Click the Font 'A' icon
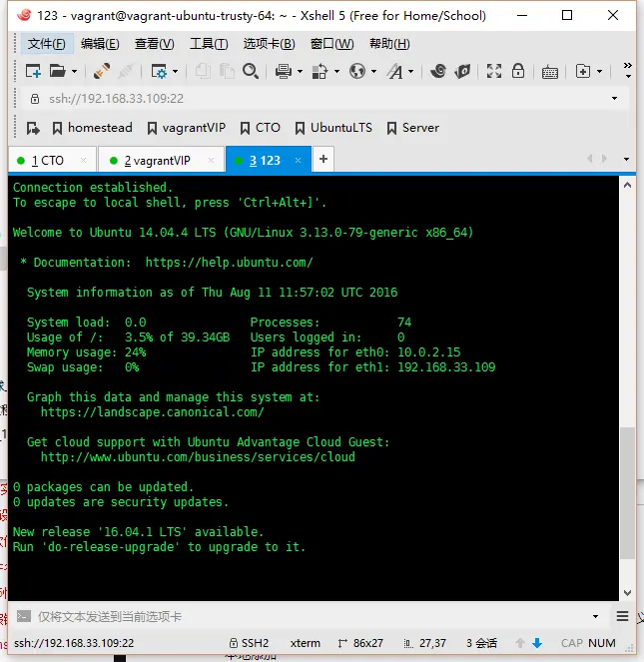The image size is (644, 662). (394, 71)
